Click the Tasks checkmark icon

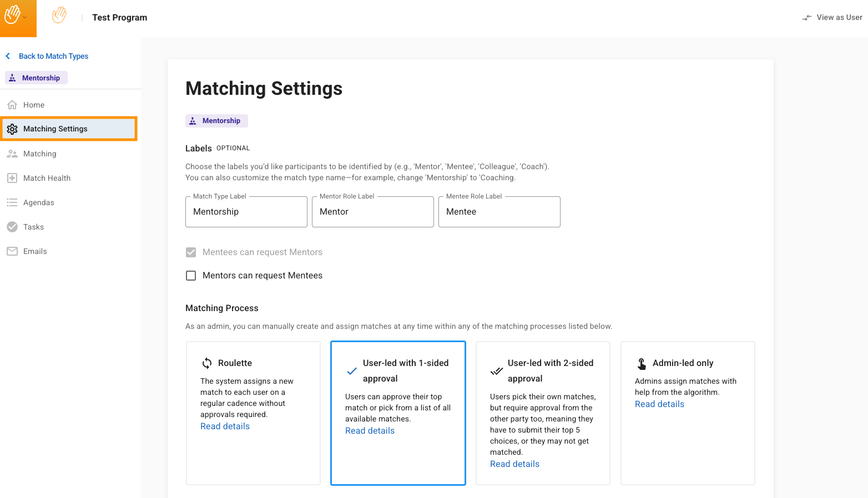[x=12, y=227]
